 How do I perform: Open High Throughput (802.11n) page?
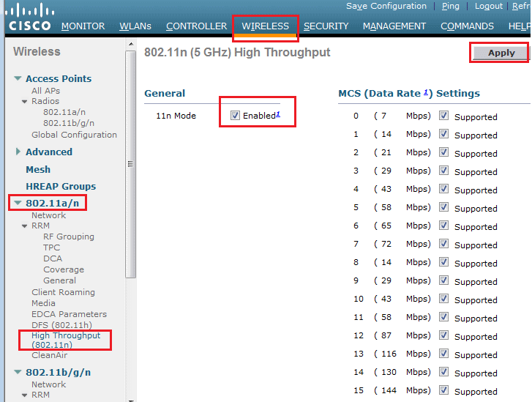tap(66, 340)
